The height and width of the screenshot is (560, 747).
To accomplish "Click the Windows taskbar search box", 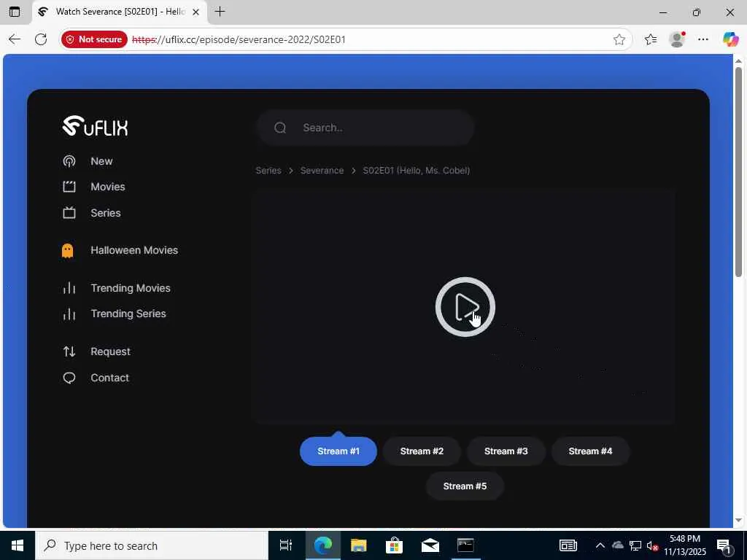I will coord(152,545).
